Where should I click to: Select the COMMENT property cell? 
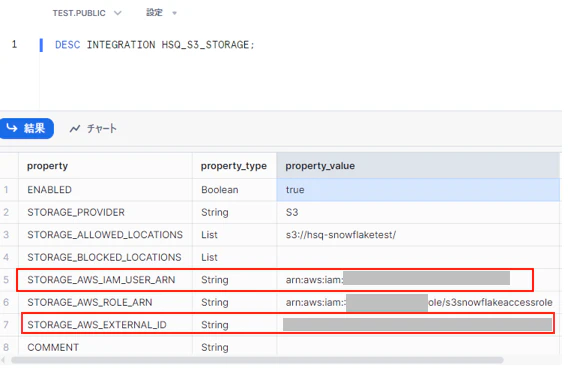coord(105,347)
